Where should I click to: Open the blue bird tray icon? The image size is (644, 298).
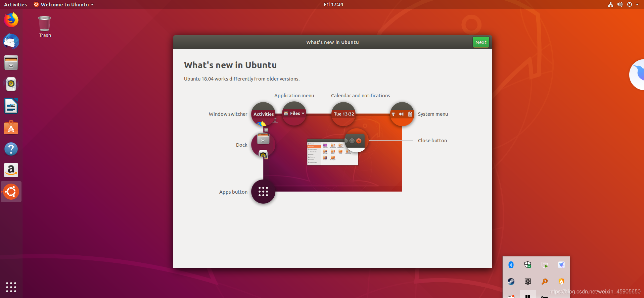tap(561, 265)
